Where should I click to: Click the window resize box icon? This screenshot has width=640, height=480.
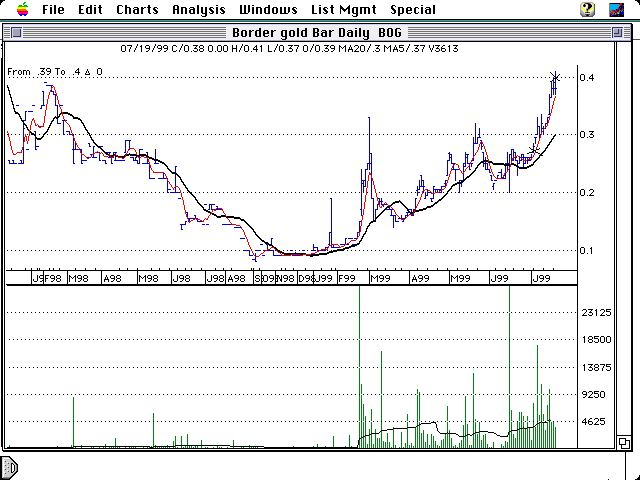tap(623, 442)
